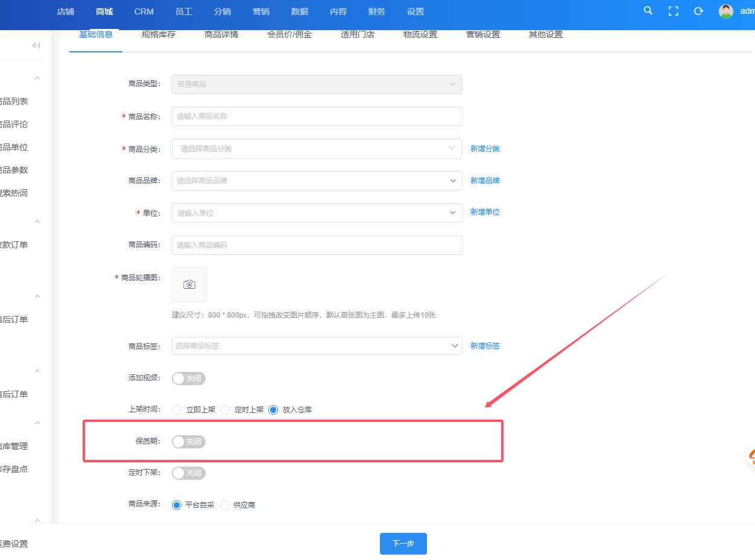Click the 下一步 button
Screen dimensions: 755x560
tap(403, 544)
